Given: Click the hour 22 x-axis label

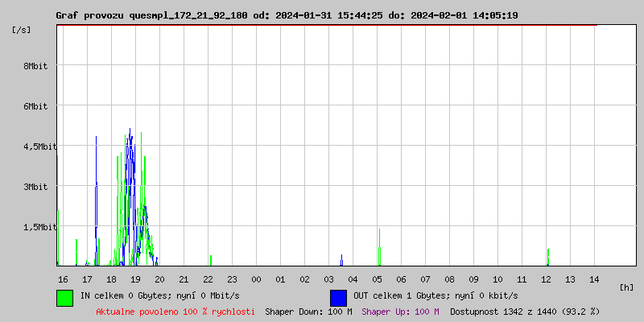Looking at the screenshot, I should coord(208,279).
